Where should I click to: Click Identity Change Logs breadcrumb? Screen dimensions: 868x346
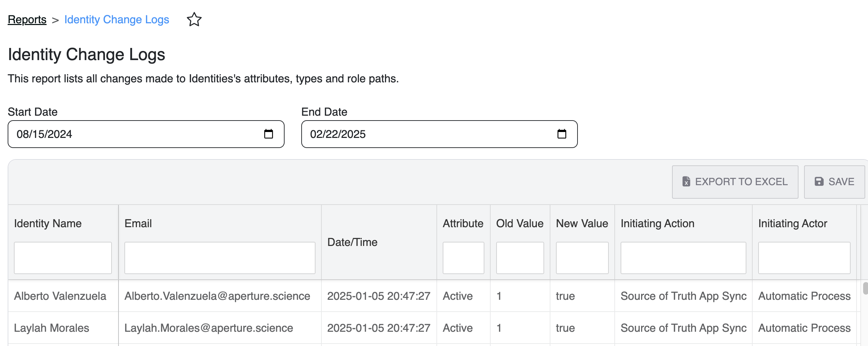click(x=117, y=19)
